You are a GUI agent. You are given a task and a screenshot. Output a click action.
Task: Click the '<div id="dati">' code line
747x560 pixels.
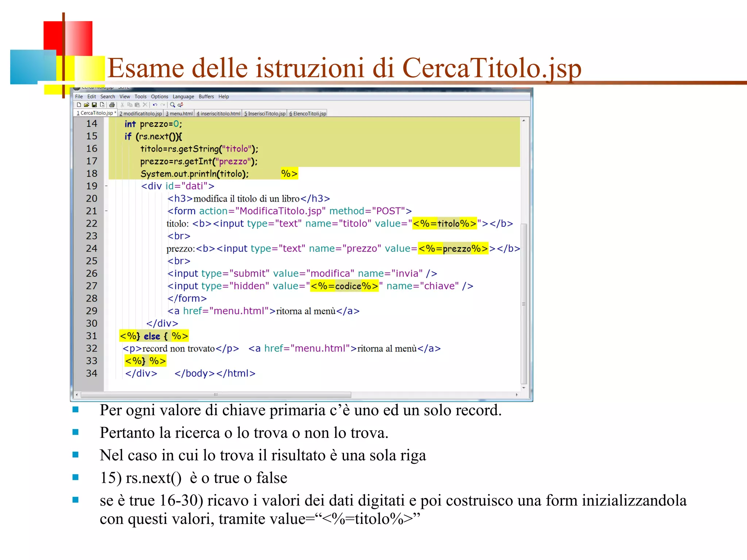point(178,186)
